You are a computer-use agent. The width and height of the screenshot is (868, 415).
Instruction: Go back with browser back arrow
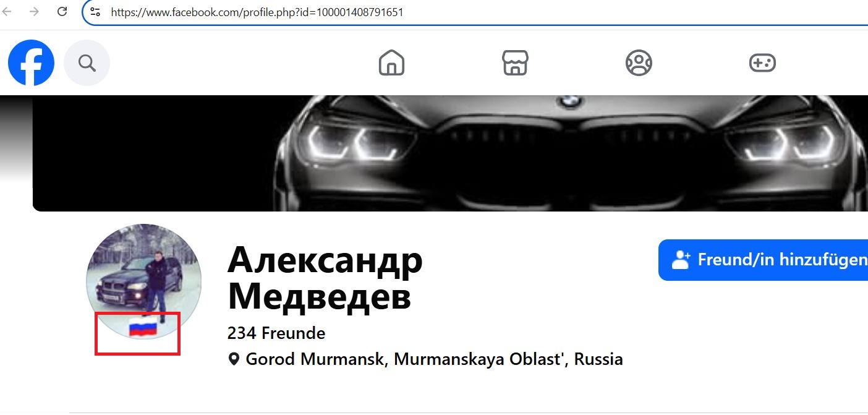coord(7,12)
